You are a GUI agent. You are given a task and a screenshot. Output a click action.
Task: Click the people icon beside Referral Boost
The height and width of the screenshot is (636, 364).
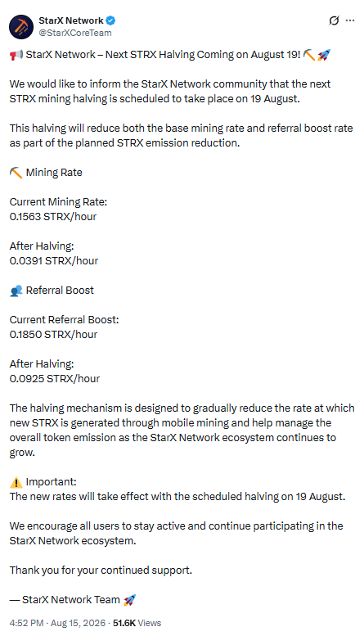pyautogui.click(x=16, y=291)
